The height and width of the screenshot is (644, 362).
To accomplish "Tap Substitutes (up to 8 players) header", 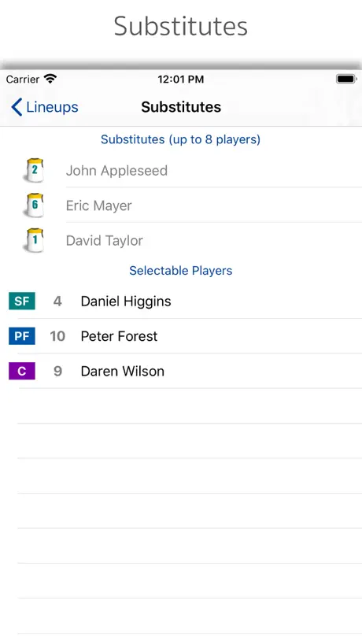I will (180, 139).
